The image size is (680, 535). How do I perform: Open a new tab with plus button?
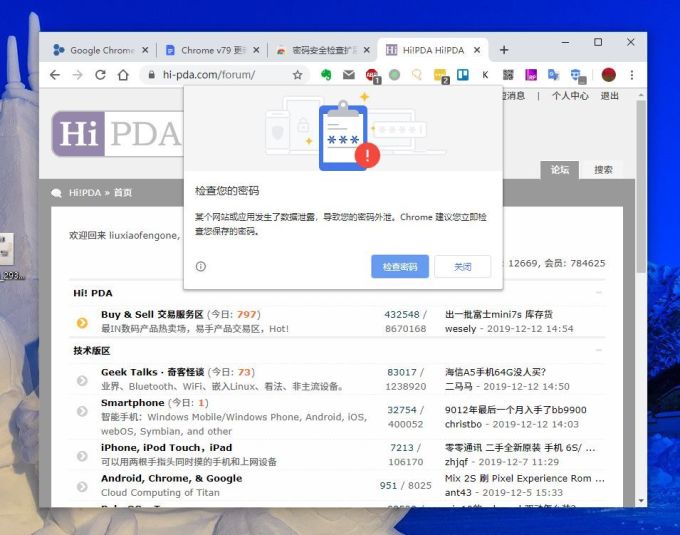[504, 50]
